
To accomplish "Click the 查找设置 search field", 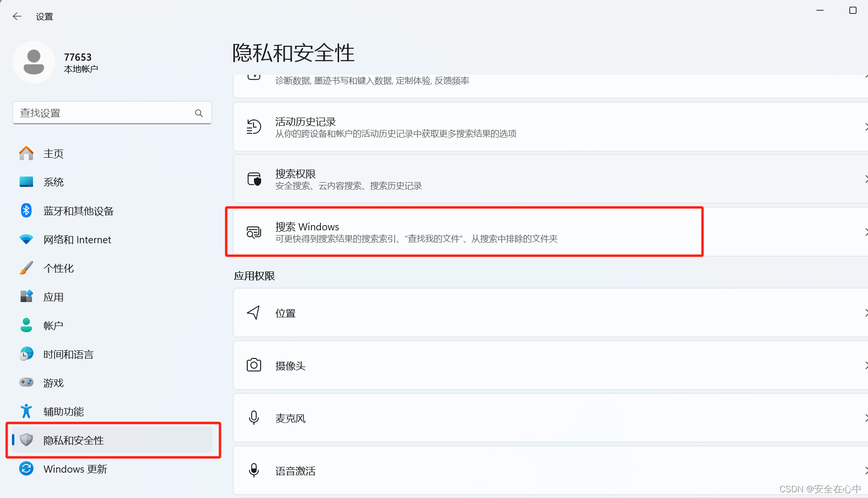I will coord(112,113).
